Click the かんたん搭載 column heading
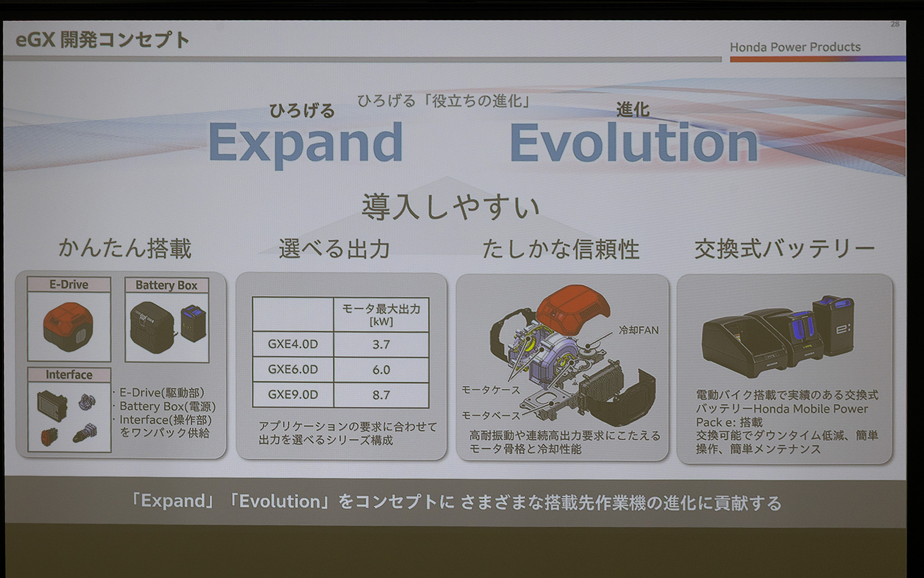 coord(125,248)
